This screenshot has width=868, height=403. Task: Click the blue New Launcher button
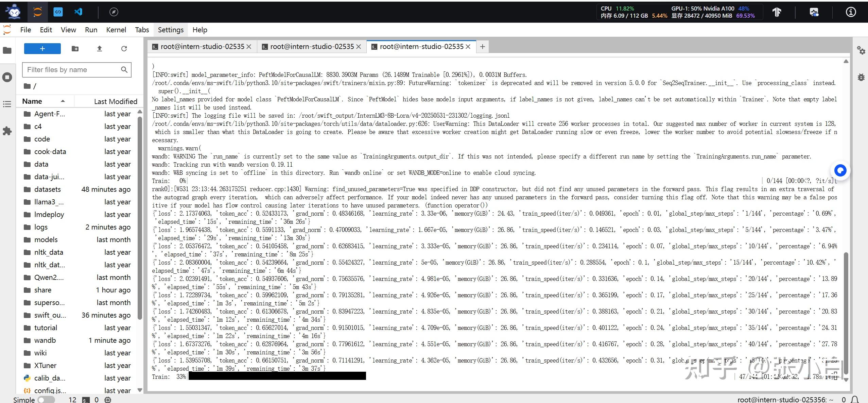(42, 49)
